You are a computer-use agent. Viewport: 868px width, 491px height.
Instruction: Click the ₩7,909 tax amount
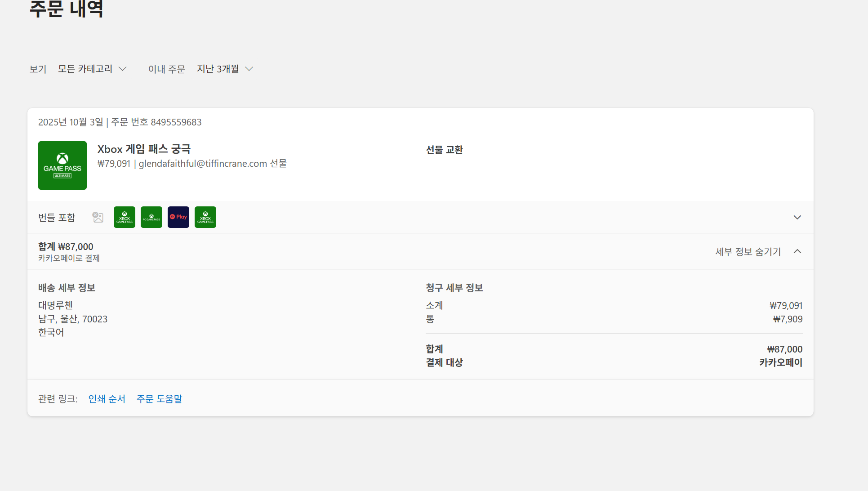point(788,319)
